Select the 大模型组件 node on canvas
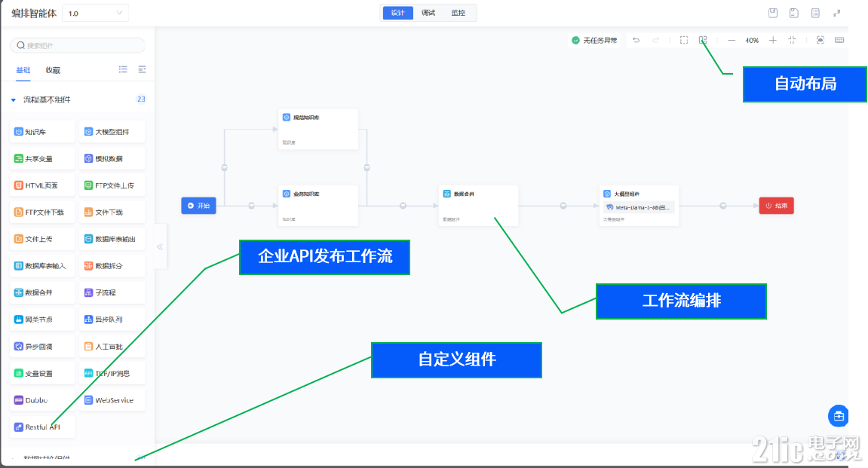Screen dimensions: 868x468 [x=639, y=206]
